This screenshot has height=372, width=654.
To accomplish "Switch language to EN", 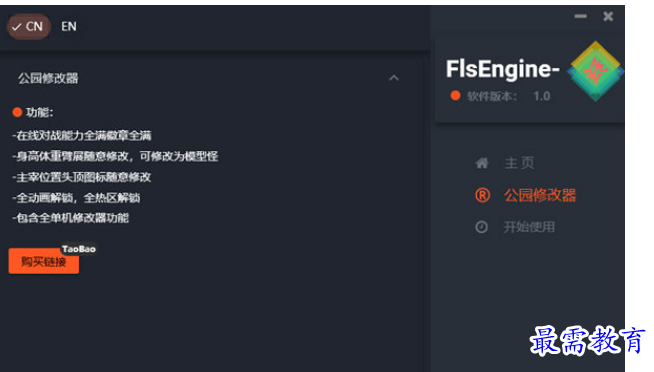I will click(69, 27).
